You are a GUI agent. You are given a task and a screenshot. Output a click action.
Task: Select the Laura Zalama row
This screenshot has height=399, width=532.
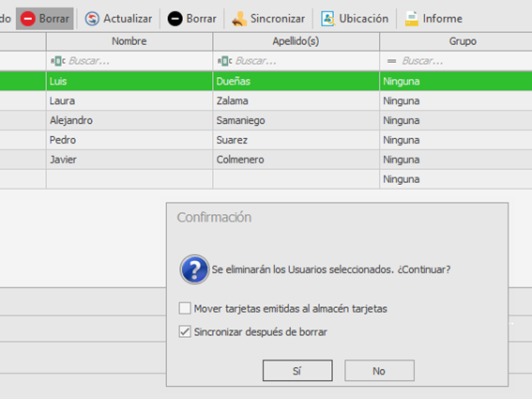(266, 100)
